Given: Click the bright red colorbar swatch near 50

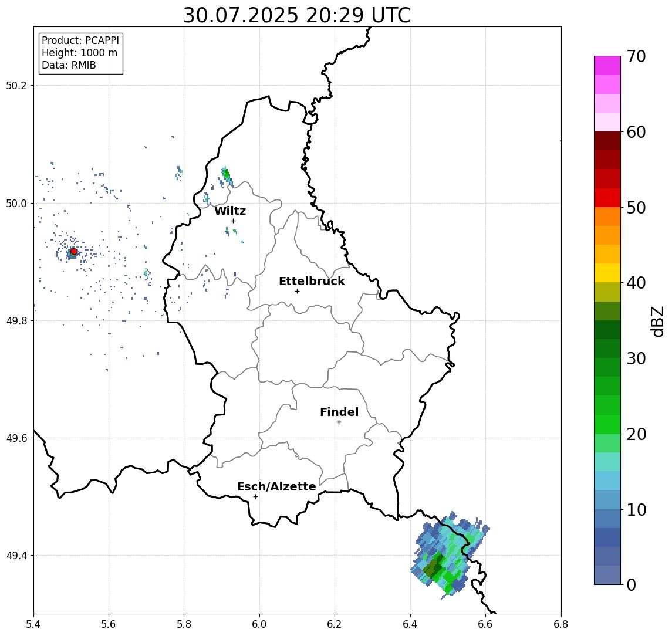Looking at the screenshot, I should coord(607,198).
